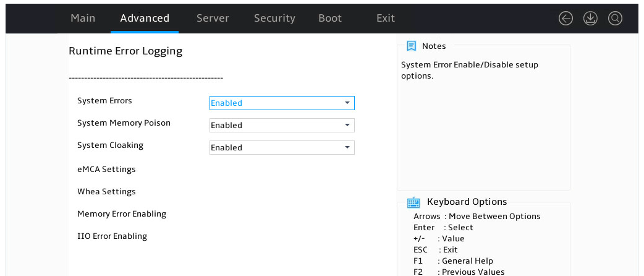The image size is (644, 276).
Task: Expand the System Memory Poison dropdown arrow
Action: coord(347,125)
